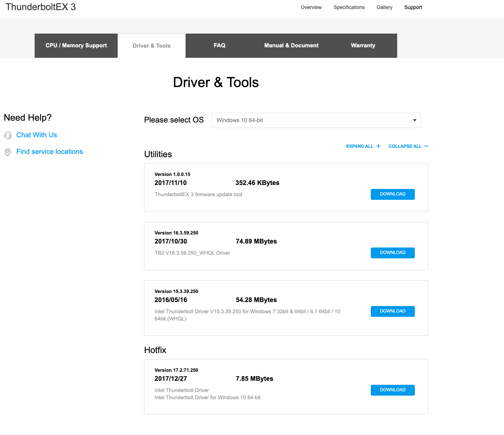Open the Gallery page from top navigation
The image size is (504, 435).
(384, 7)
